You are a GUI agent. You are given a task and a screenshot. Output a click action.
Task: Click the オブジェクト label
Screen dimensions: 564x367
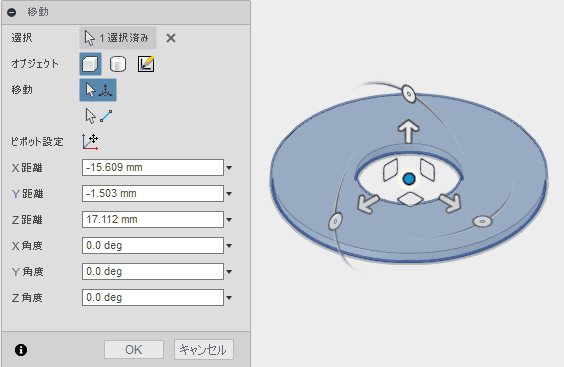(x=35, y=64)
